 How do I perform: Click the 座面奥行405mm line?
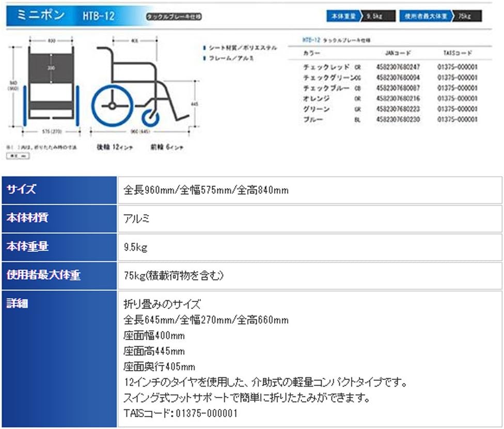click(159, 366)
